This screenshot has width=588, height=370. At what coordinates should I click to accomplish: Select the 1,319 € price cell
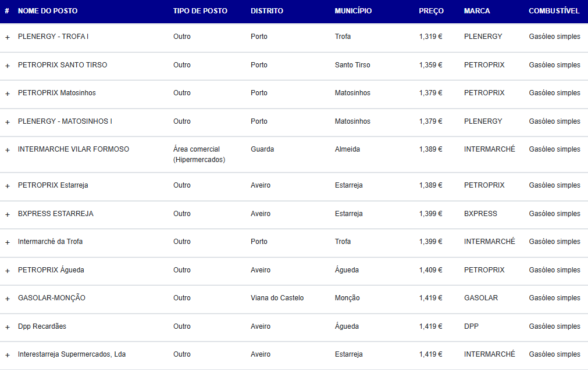coord(430,37)
